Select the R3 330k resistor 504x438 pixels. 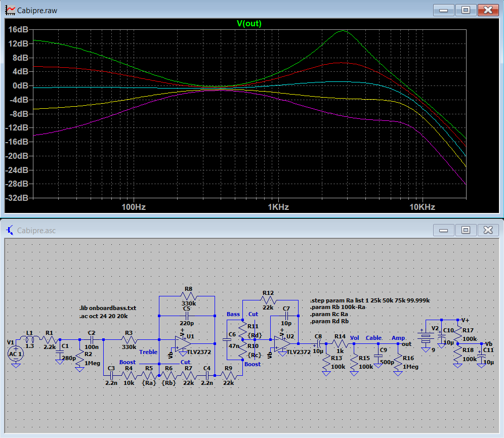[129, 340]
